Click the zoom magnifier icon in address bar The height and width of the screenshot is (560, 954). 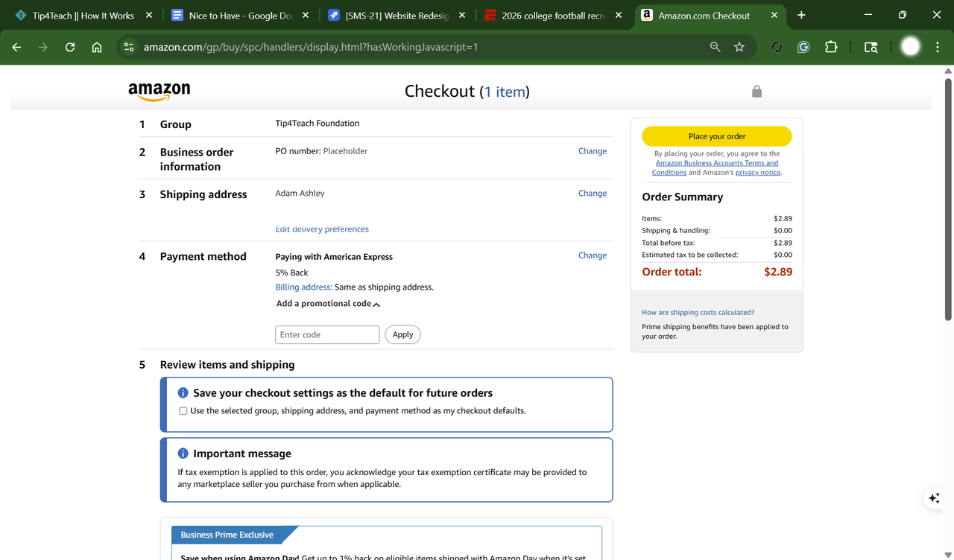tap(715, 47)
